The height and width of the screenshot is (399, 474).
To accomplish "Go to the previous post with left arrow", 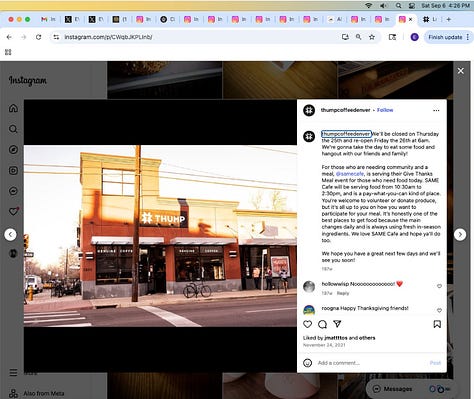I will pos(10,234).
